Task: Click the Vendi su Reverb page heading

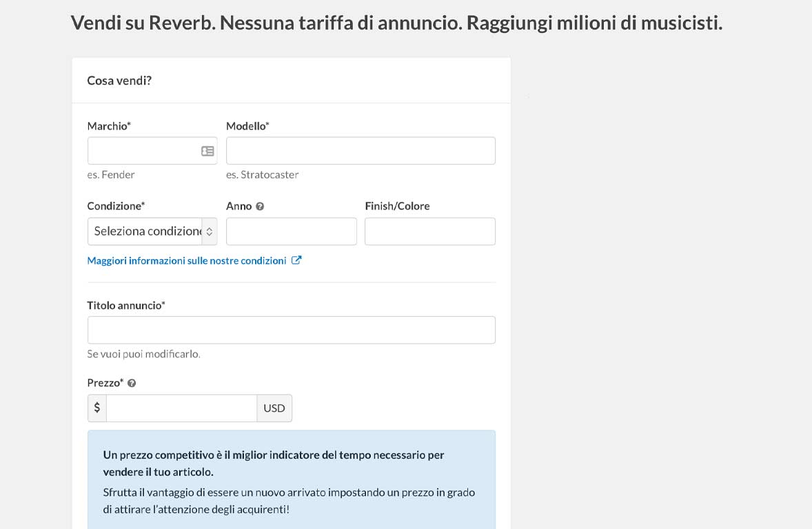Action: 396,23
